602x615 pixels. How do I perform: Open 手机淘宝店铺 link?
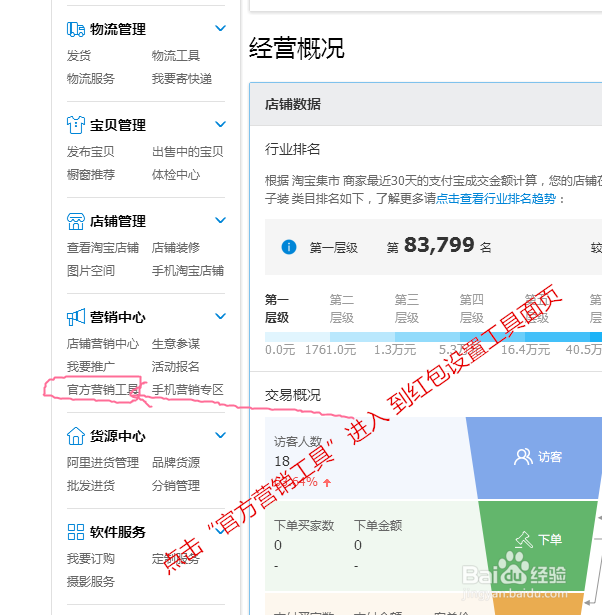pyautogui.click(x=187, y=271)
